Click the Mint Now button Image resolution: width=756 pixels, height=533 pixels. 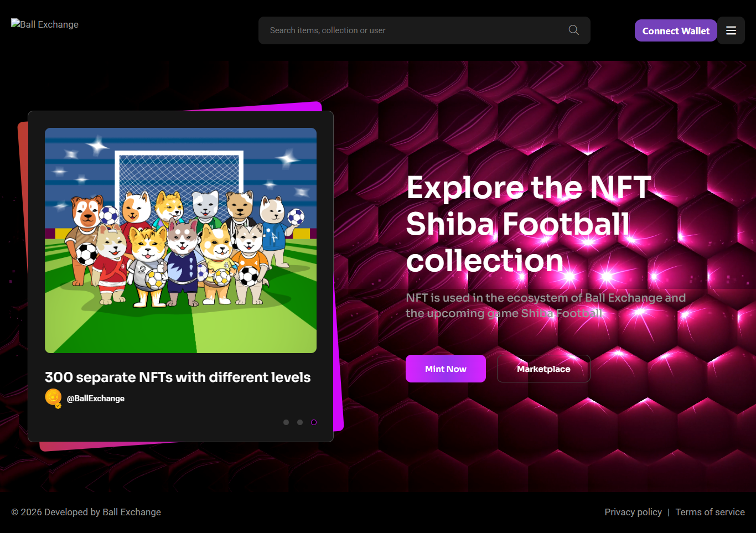(446, 369)
